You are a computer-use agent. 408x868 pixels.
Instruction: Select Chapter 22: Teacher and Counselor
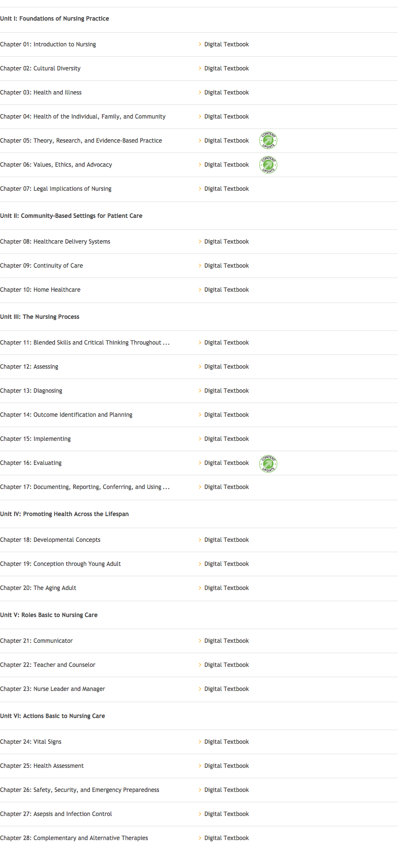[x=48, y=665]
